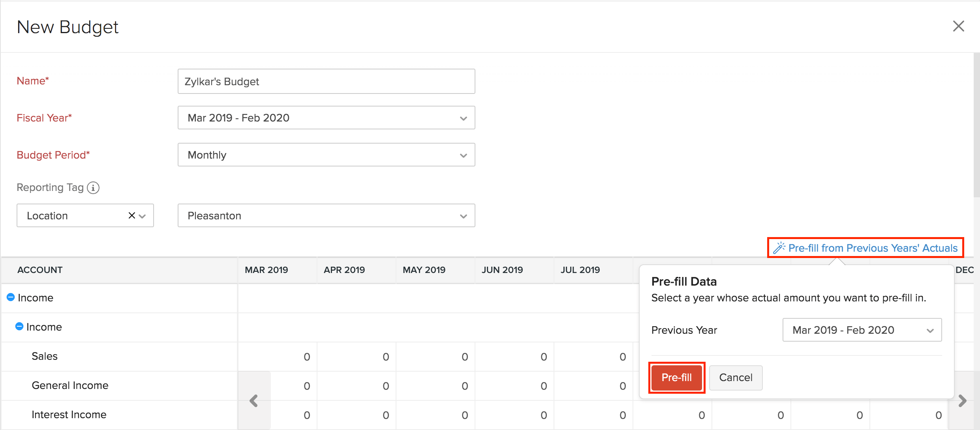Cancel the Pre-fill Data popup
Screen dimensions: 980x430
point(735,378)
